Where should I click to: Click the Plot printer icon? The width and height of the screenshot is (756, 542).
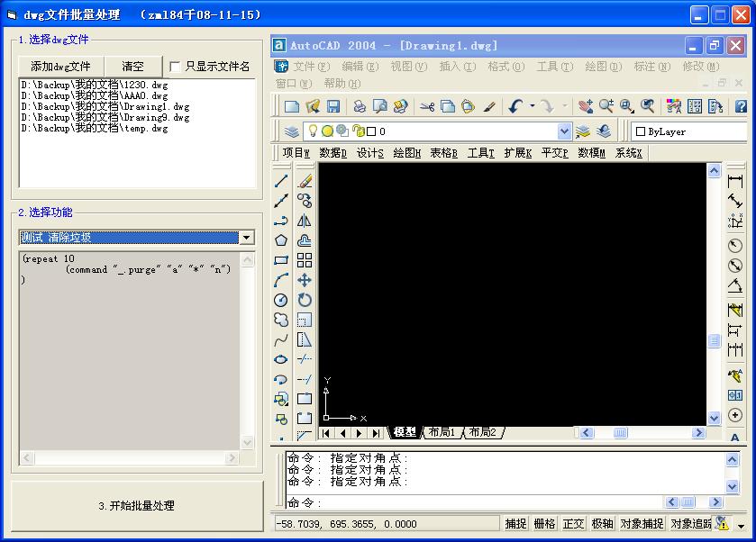pyautogui.click(x=360, y=106)
